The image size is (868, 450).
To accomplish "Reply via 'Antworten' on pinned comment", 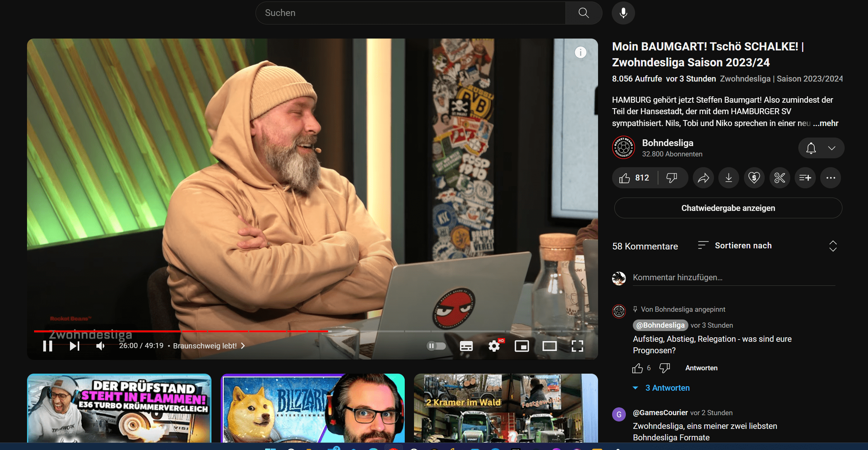I will (x=701, y=368).
